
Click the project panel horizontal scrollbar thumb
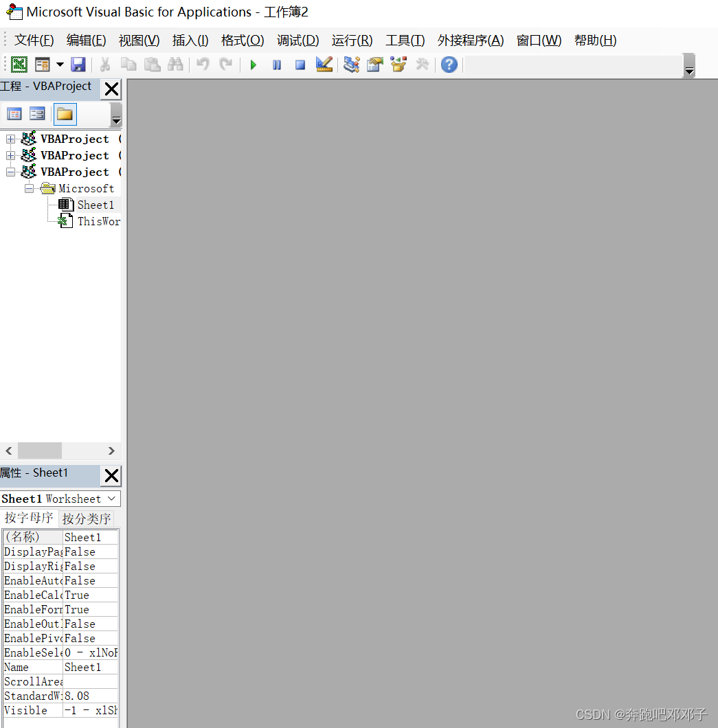coord(40,451)
